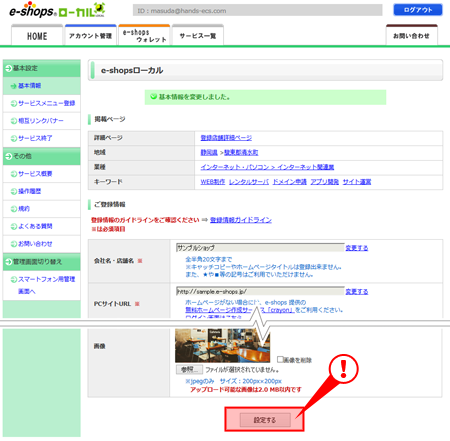Click the ドメイン申請 keyword link
Screen dimensions: 450x441
point(290,182)
